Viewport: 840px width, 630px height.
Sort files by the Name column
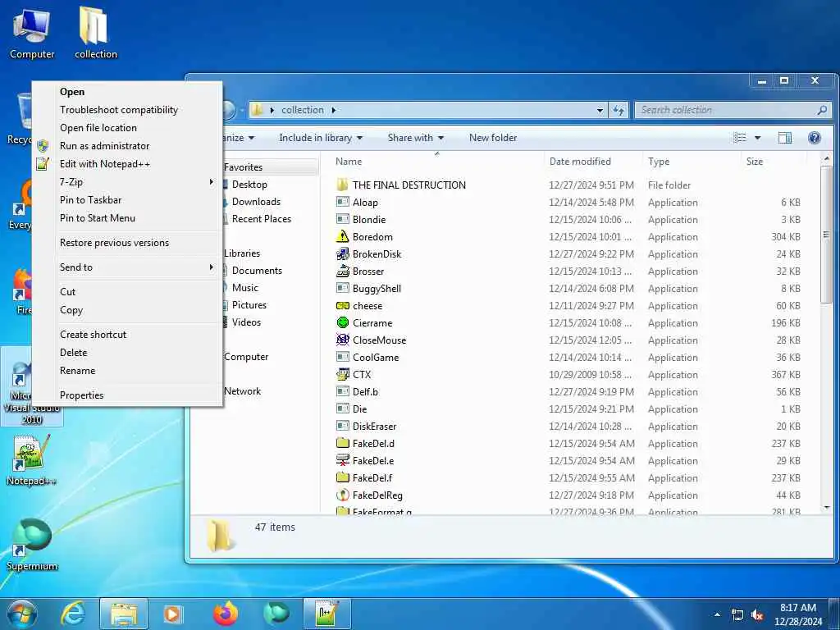(x=436, y=162)
